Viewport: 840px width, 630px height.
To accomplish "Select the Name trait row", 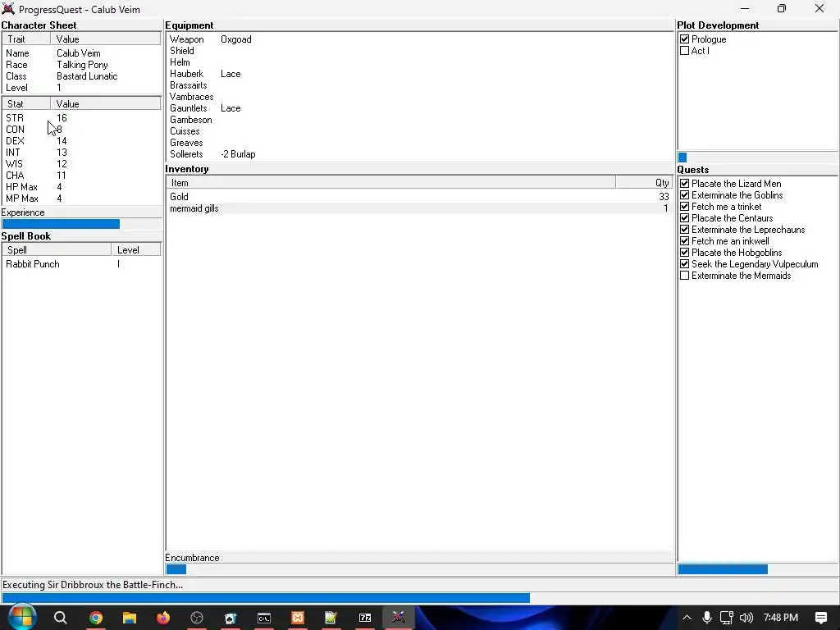I will pyautogui.click(x=81, y=53).
